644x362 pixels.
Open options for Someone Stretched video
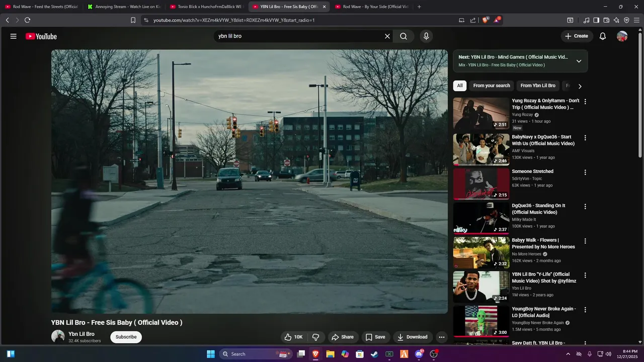(585, 172)
